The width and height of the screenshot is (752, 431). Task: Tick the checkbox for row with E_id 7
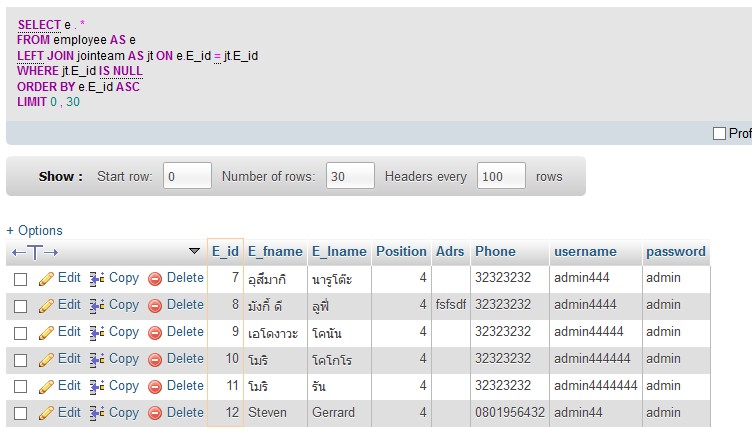(20, 279)
